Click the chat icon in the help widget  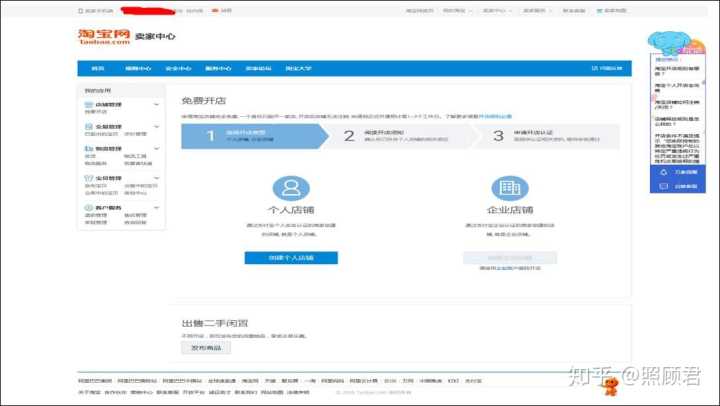point(664,186)
